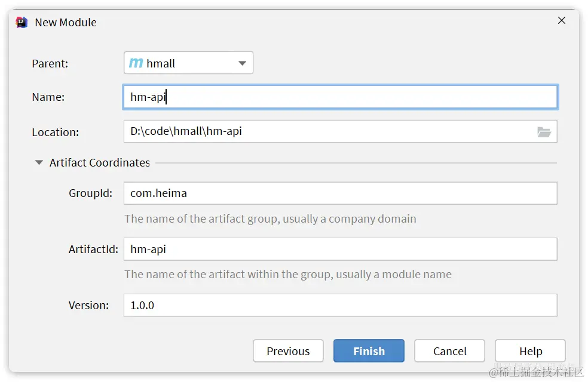588x382 pixels.
Task: Click the GroupId hint about company domain
Action: tap(270, 218)
